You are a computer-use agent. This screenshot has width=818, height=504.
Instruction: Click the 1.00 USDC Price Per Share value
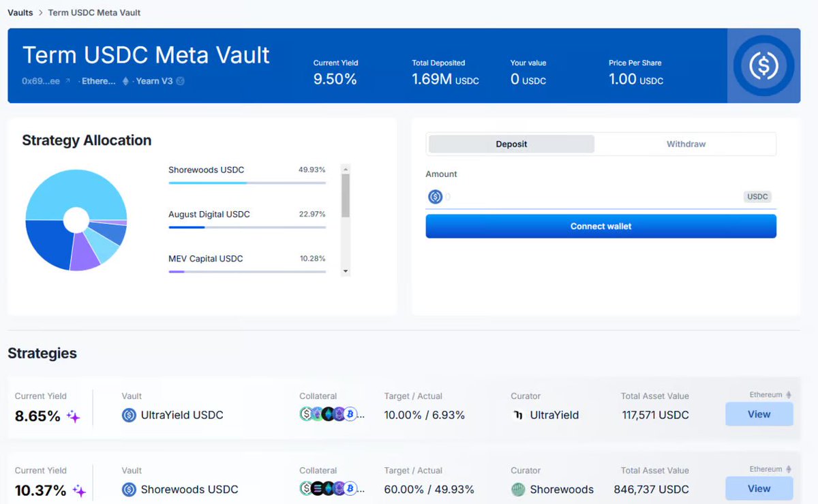[636, 79]
